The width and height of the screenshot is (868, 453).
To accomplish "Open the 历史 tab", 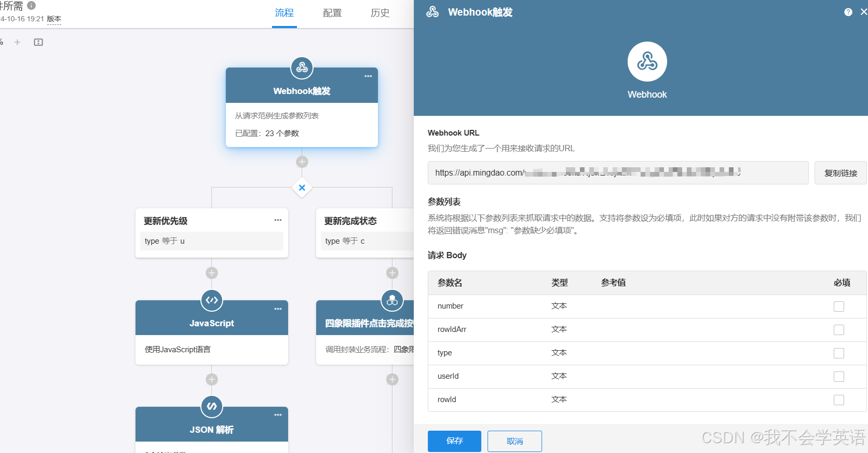I will tap(380, 13).
